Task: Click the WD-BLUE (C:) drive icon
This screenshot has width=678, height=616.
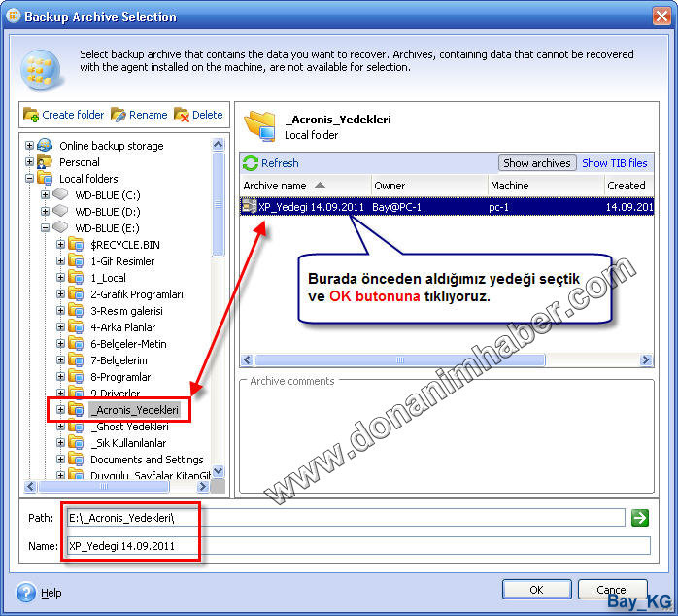Action: (60, 194)
